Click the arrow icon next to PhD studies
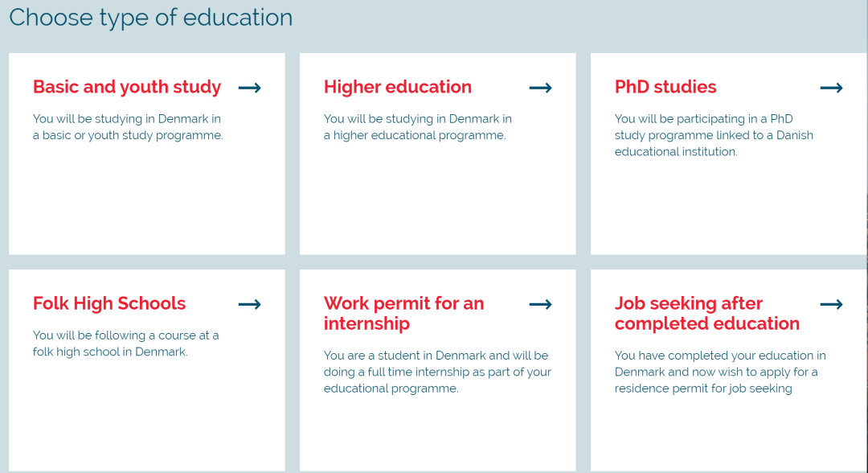868x473 pixels. [831, 88]
